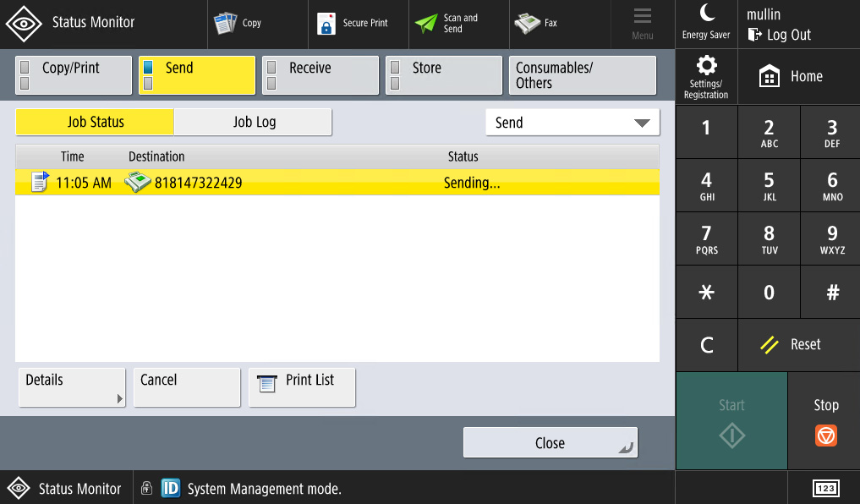The image size is (860, 504).
Task: Tap keypad number 5 JKL
Action: tap(769, 185)
